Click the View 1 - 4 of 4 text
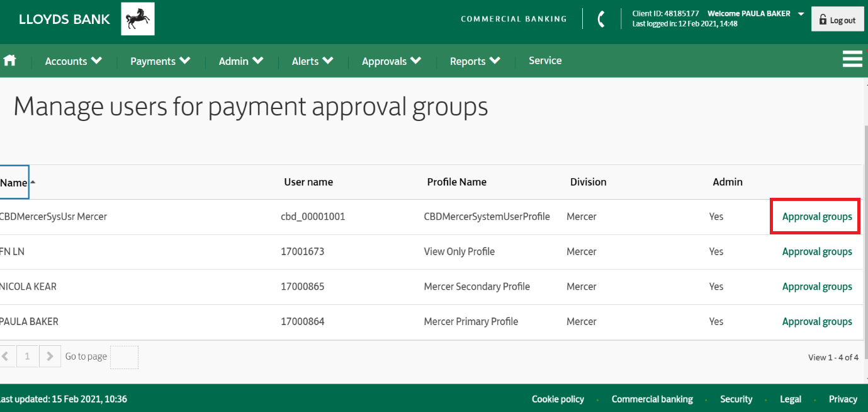The height and width of the screenshot is (412, 868). pos(833,357)
